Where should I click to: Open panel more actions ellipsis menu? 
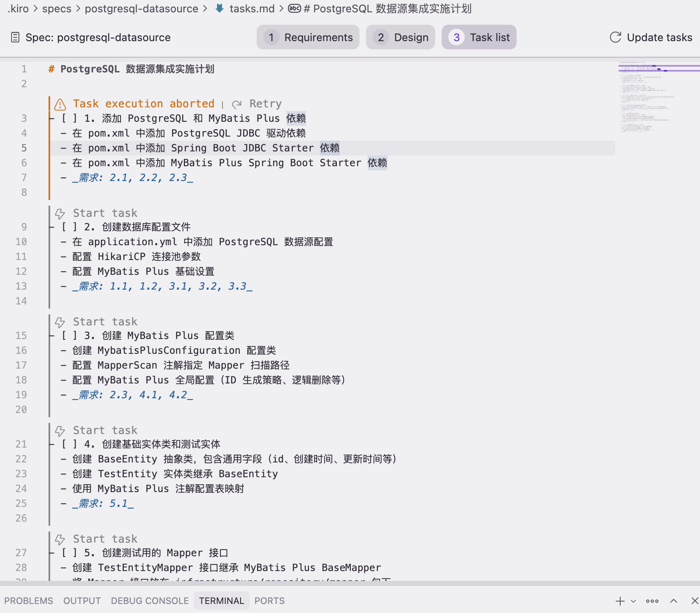point(652,601)
